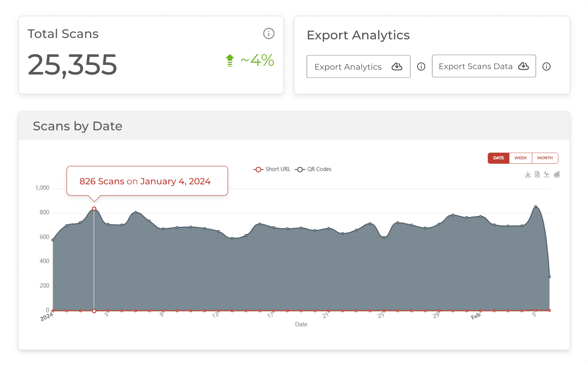588x366 pixels.
Task: Click the 25,355 total scans number
Action: click(72, 64)
